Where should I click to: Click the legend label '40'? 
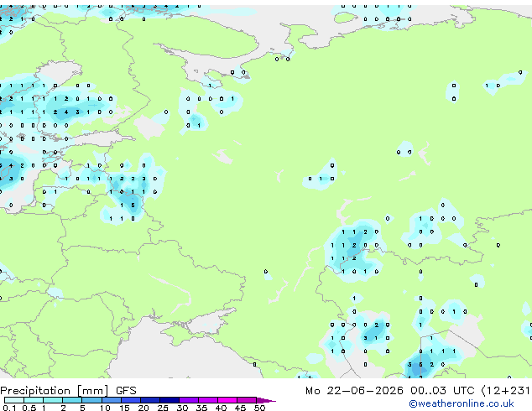pyautogui.click(x=221, y=408)
